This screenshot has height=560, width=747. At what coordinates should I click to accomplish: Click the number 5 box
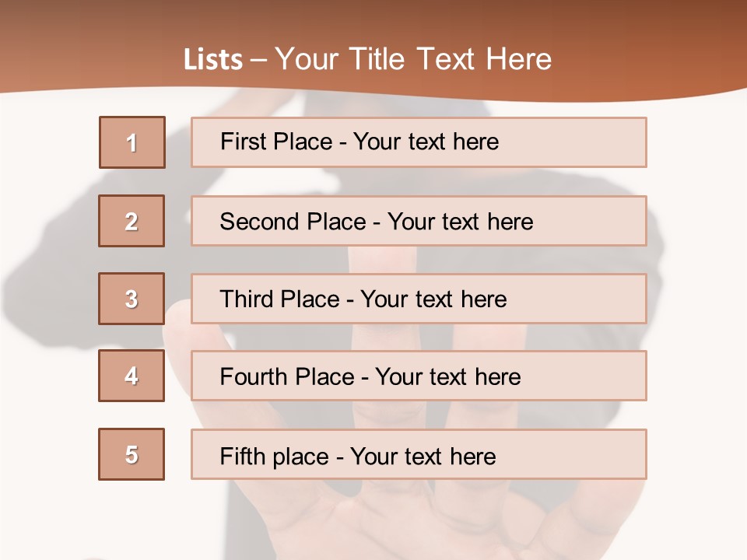132,454
